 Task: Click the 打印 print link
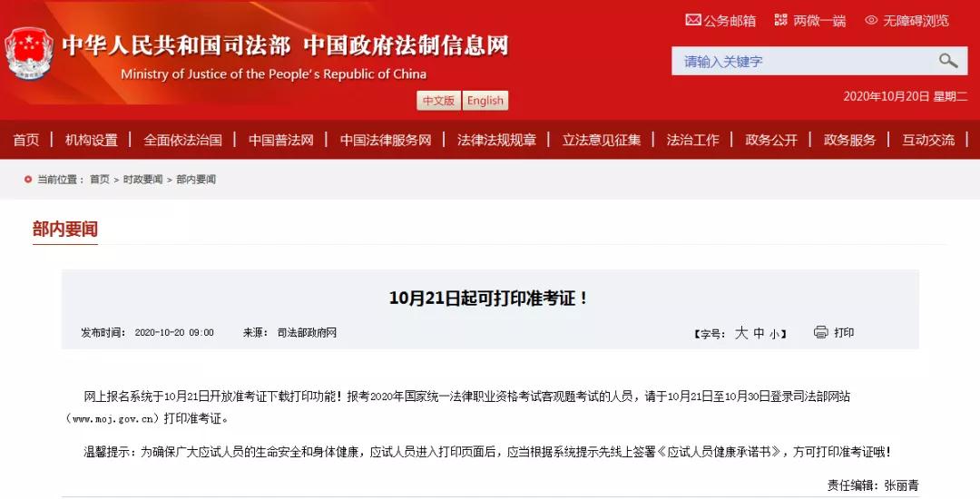844,332
